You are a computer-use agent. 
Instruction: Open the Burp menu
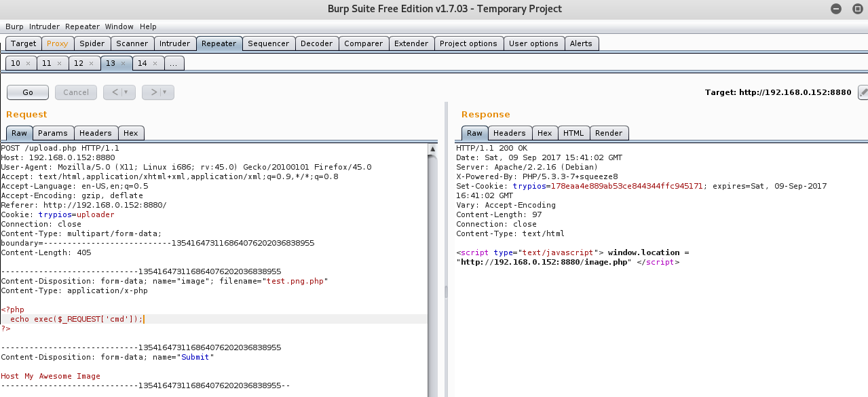(14, 26)
